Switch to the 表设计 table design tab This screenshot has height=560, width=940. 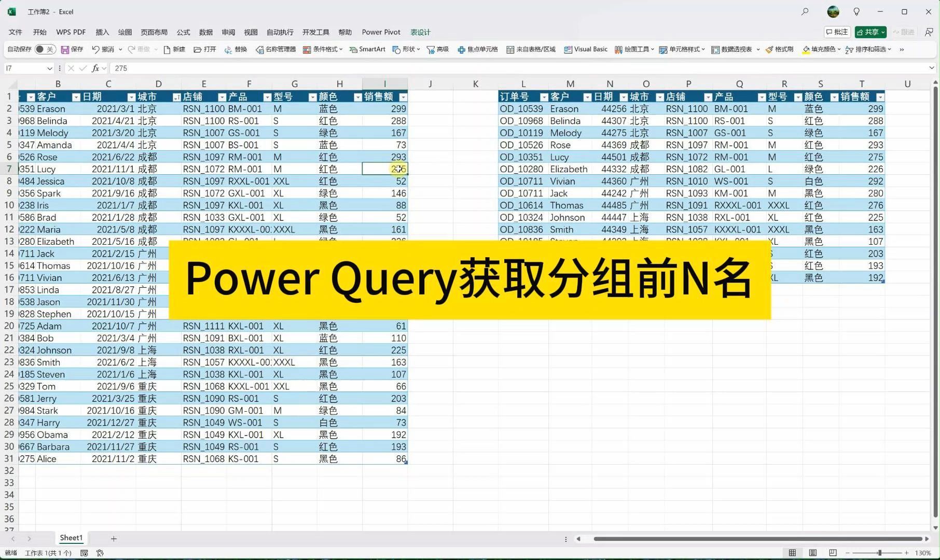[420, 32]
